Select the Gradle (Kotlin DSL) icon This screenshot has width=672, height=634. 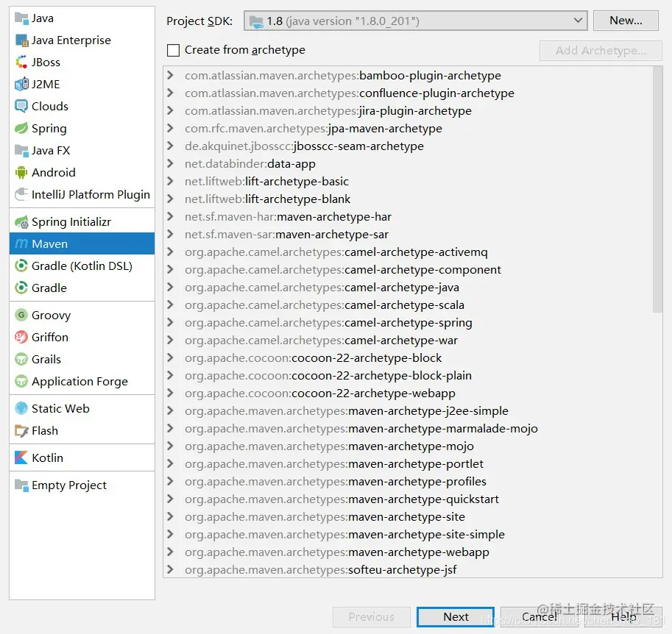(x=21, y=266)
